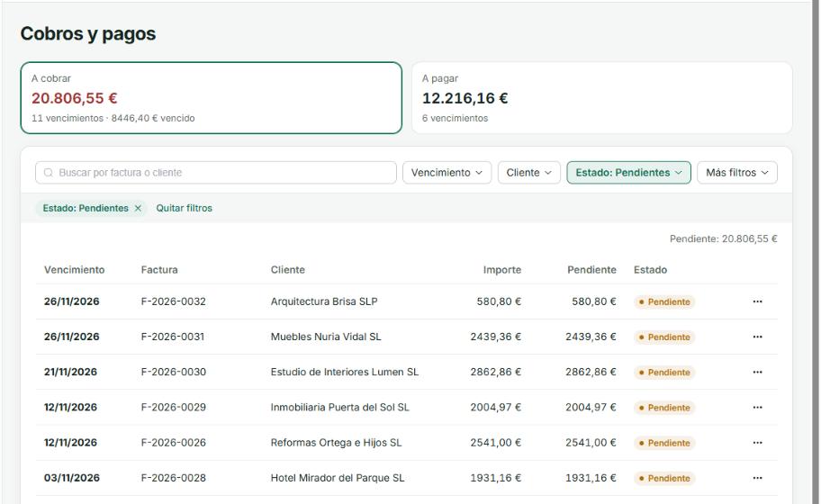
Task: Click the 12.216,16 € total in A pagar
Action: pyautogui.click(x=465, y=98)
